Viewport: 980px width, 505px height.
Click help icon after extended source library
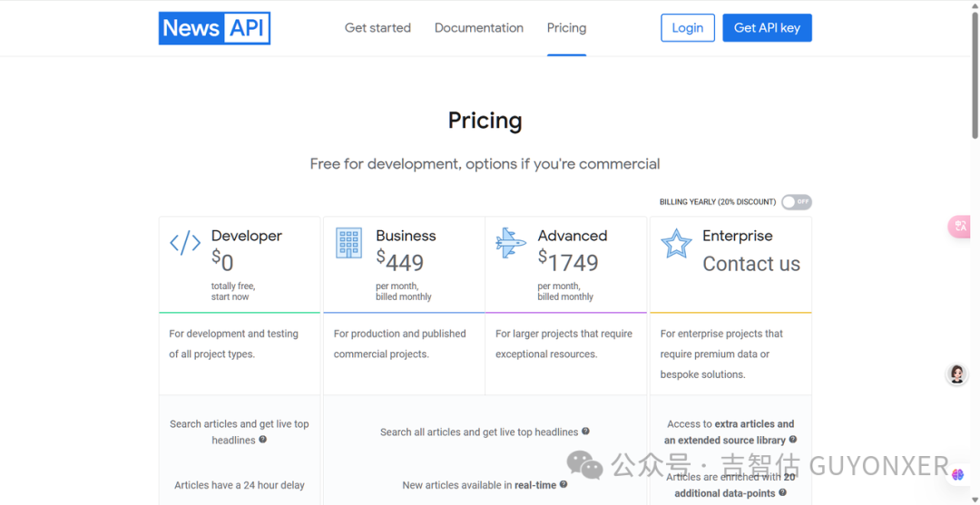pyautogui.click(x=793, y=440)
